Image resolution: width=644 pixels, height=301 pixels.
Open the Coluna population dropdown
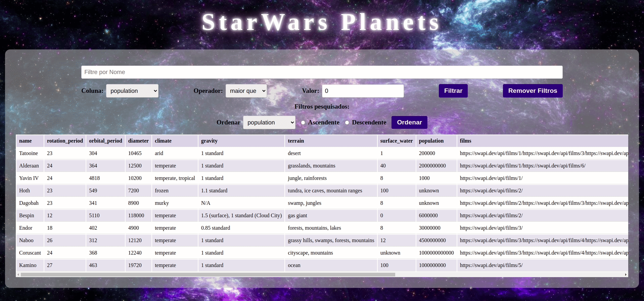point(132,91)
